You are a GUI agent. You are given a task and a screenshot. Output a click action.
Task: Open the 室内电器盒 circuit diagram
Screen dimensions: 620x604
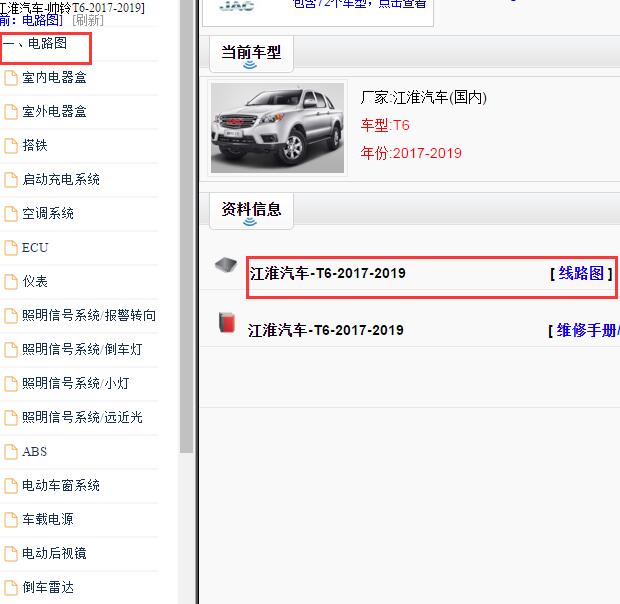(x=54, y=77)
